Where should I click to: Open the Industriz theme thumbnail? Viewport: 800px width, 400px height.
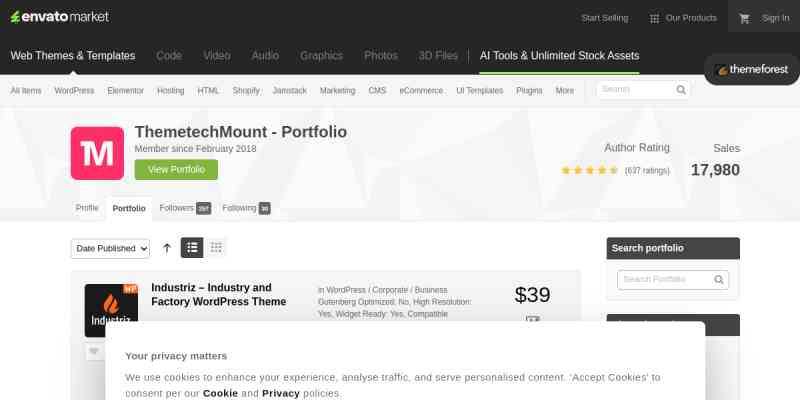pos(111,310)
